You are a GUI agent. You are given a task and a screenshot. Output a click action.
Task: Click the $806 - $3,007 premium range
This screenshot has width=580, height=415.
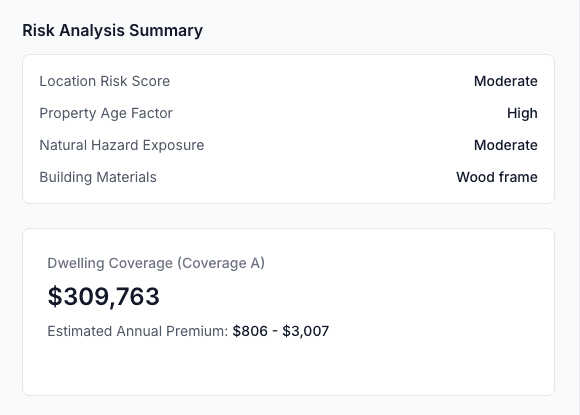(281, 331)
